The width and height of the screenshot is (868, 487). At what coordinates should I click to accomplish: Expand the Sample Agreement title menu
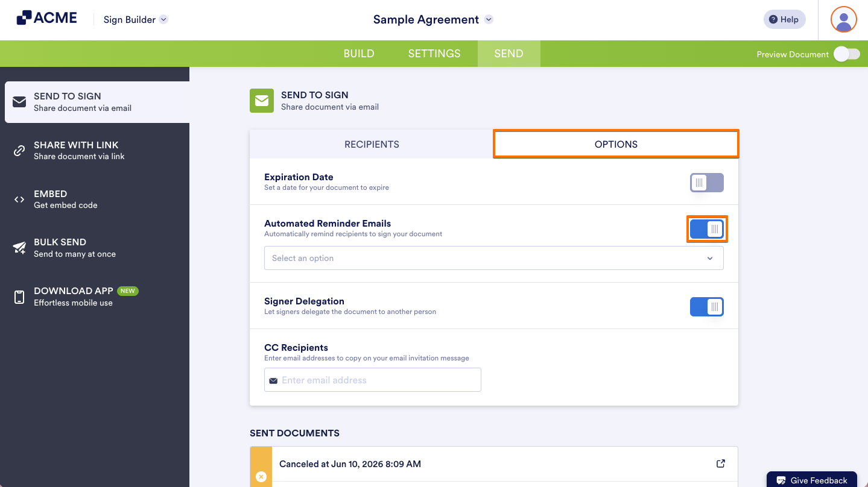point(433,19)
